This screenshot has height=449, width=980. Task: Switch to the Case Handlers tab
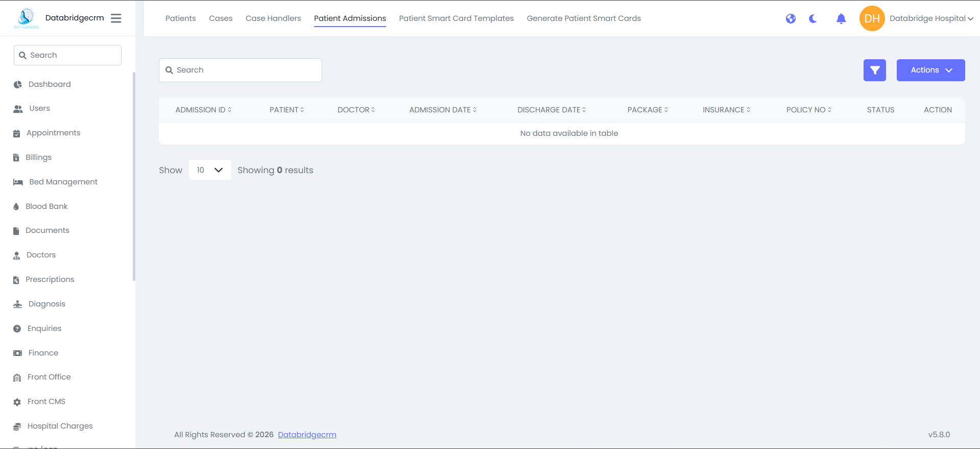coord(273,18)
